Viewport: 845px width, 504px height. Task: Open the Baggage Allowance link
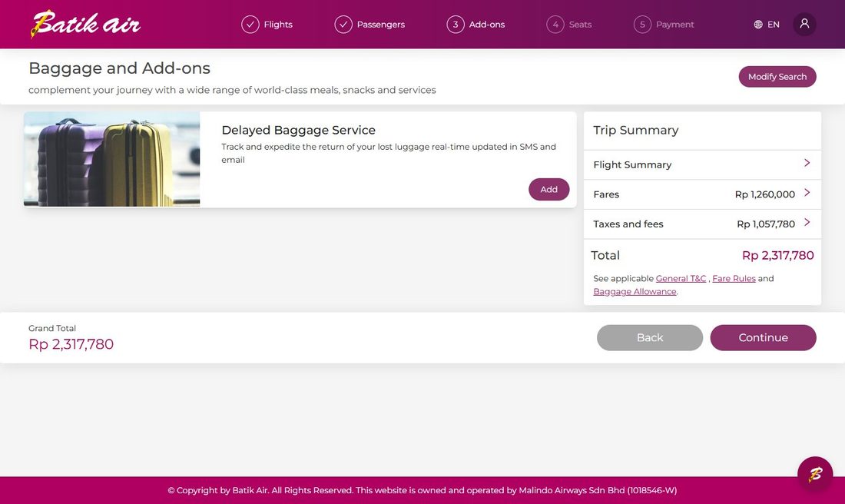point(635,292)
